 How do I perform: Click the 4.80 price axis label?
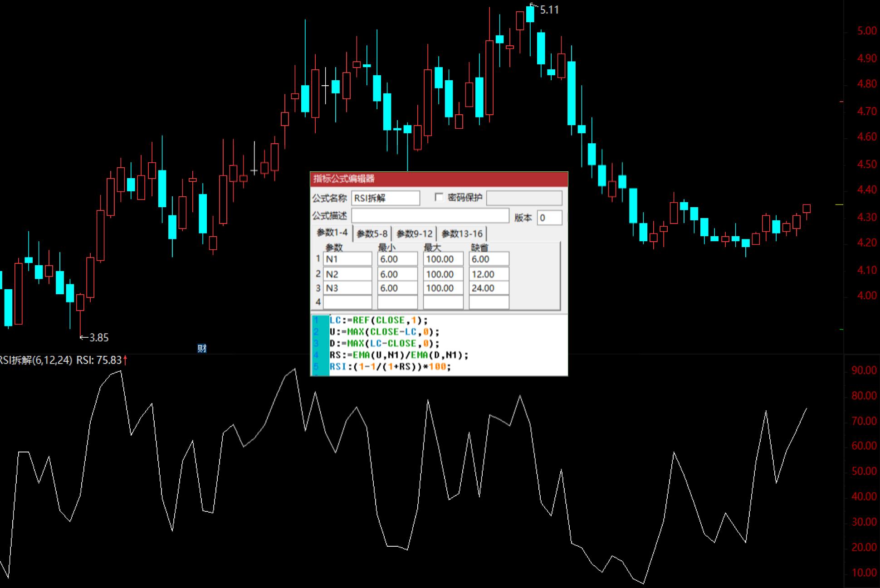click(x=866, y=84)
